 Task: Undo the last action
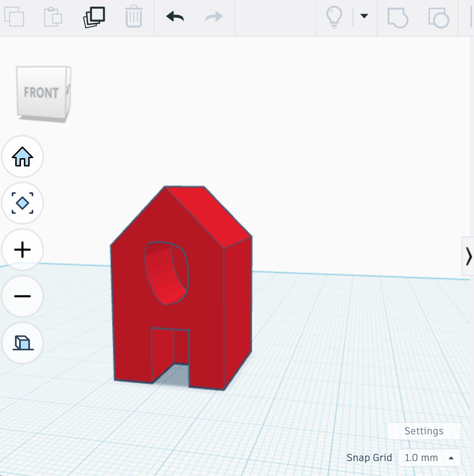click(x=175, y=17)
